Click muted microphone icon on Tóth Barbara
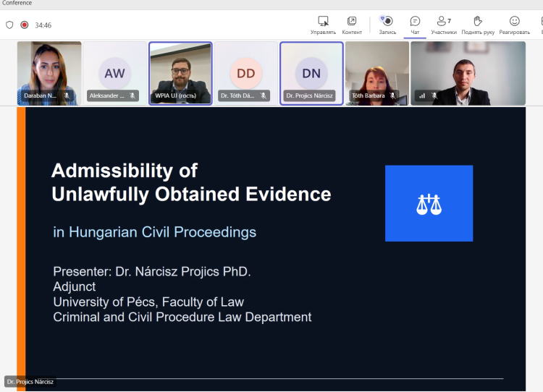Screen dimensions: 543x392 (x=392, y=95)
